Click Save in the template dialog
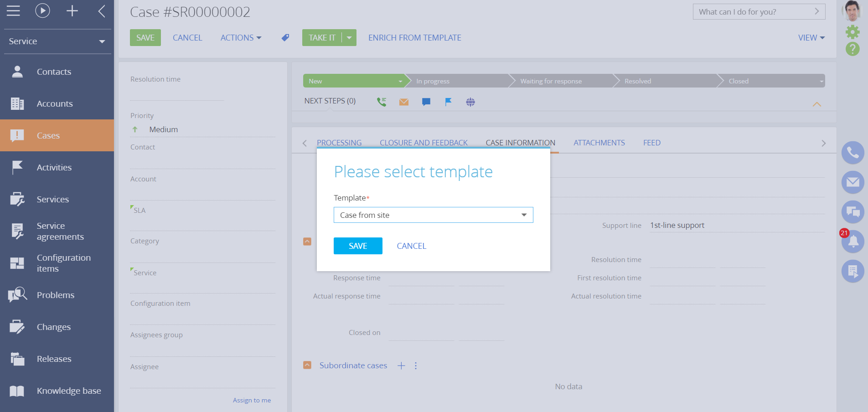868x412 pixels. point(358,246)
